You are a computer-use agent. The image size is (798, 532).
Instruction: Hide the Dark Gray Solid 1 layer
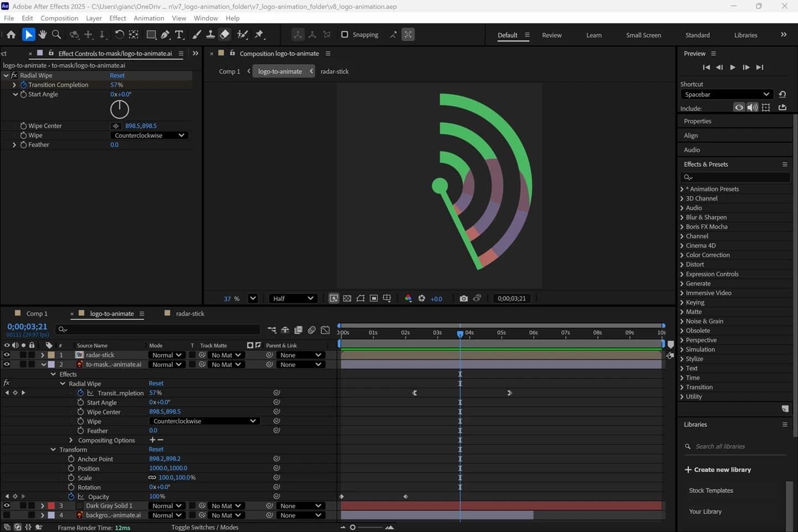pos(7,506)
